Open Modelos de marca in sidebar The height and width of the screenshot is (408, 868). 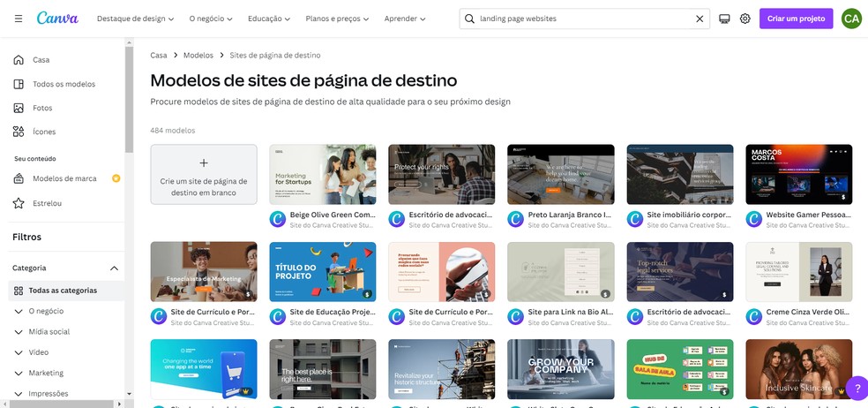[64, 178]
